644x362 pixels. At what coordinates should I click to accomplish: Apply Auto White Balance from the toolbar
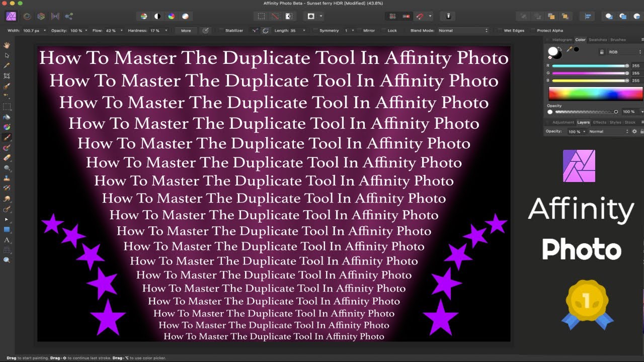point(185,16)
